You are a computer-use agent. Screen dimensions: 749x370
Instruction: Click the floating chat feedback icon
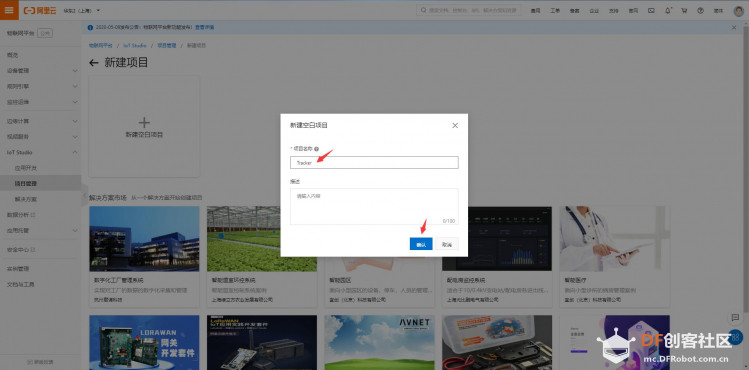735,317
